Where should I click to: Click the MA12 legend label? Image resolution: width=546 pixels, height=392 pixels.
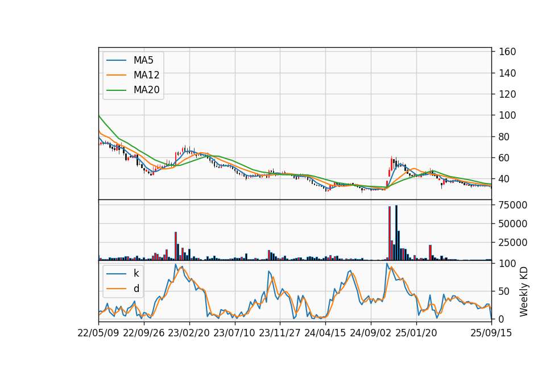pos(146,75)
